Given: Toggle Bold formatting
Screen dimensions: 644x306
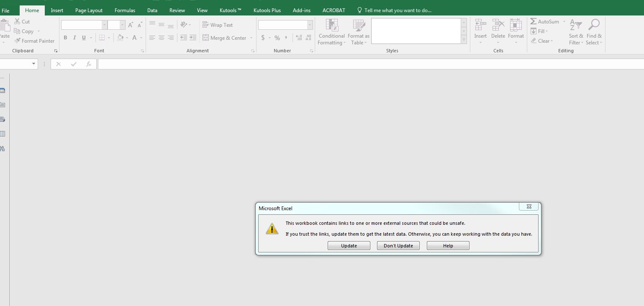Looking at the screenshot, I should point(65,38).
